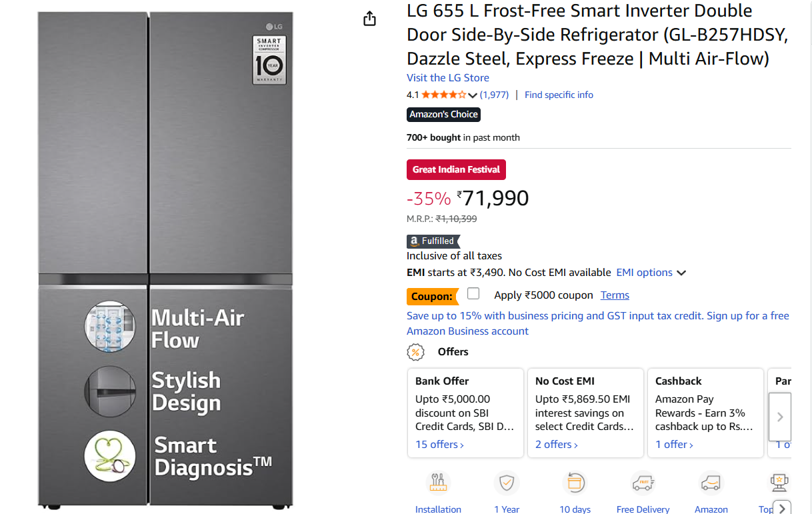Open the Cashback 1 offer link
This screenshot has width=812, height=514.
coord(674,445)
